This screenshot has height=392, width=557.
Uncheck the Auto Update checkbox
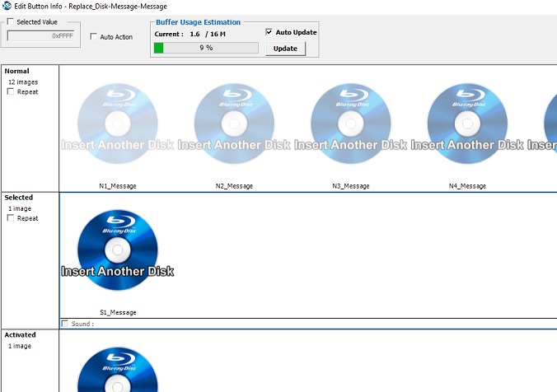pos(269,32)
